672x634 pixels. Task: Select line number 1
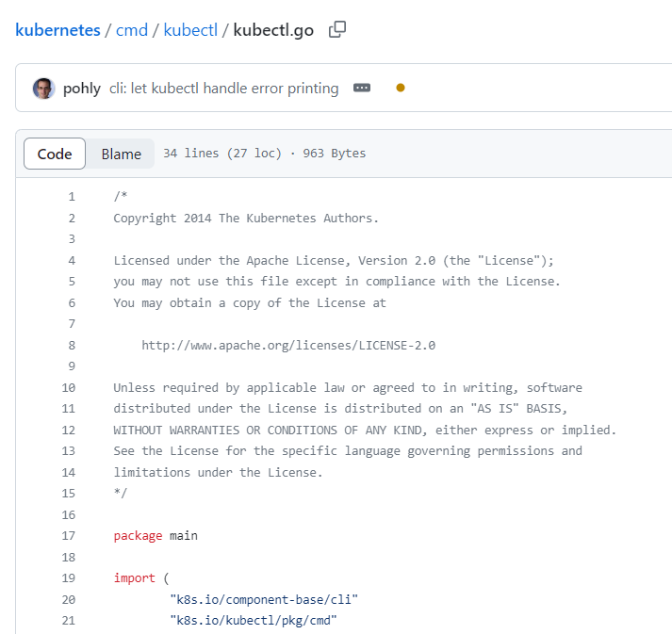[72, 197]
